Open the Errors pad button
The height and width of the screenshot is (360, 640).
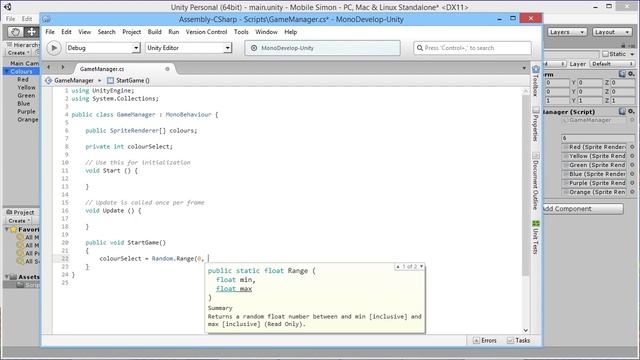485,340
